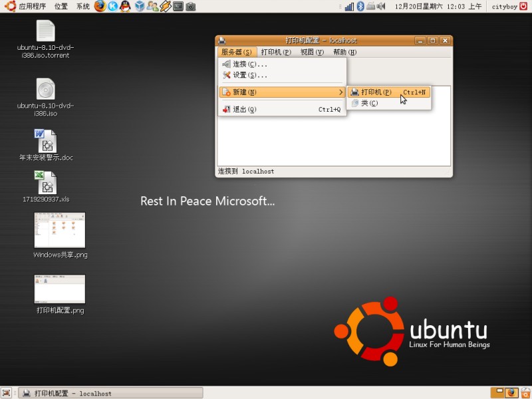This screenshot has height=399, width=532.
Task: Select ubuntu-8.10-dvd-i386.iso.torrent desktop file
Action: tap(45, 39)
